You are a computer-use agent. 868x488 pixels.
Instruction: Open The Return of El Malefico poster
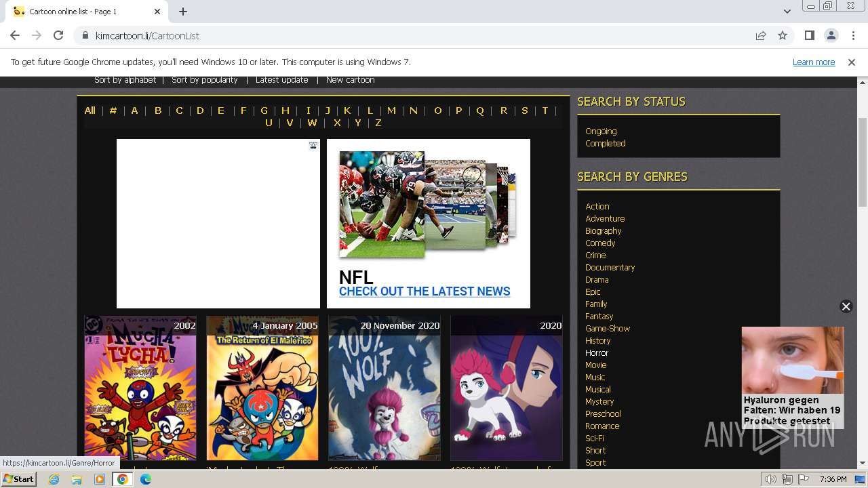[x=262, y=388]
